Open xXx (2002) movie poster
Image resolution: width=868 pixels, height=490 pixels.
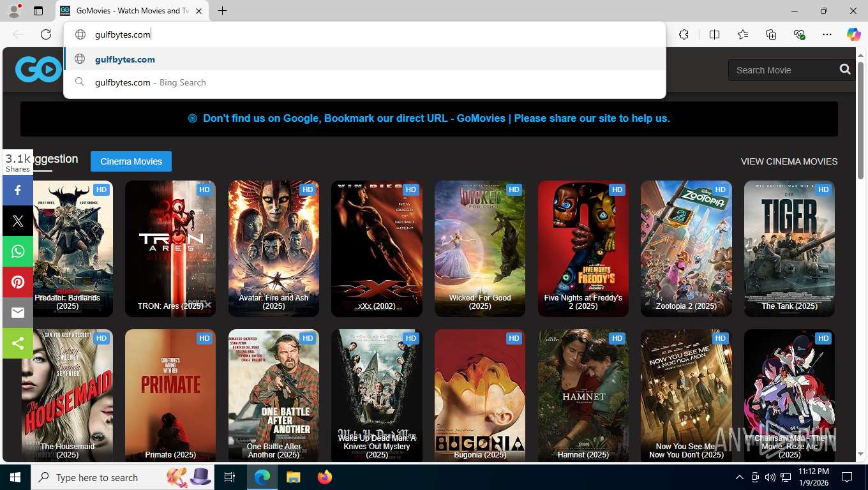[377, 249]
